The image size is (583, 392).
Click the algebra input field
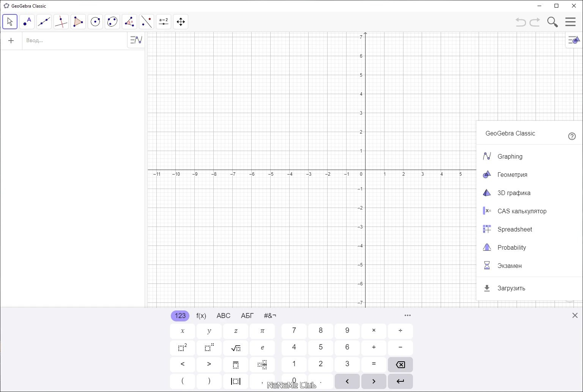click(75, 41)
